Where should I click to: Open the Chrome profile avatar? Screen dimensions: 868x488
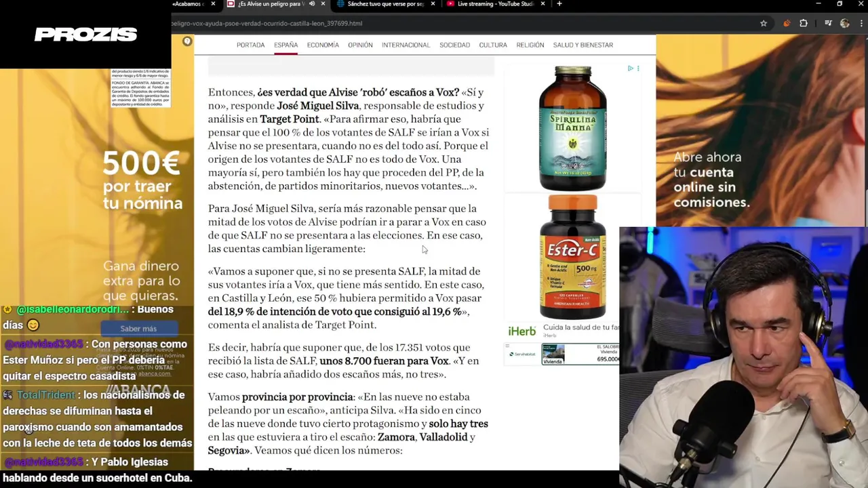(844, 23)
